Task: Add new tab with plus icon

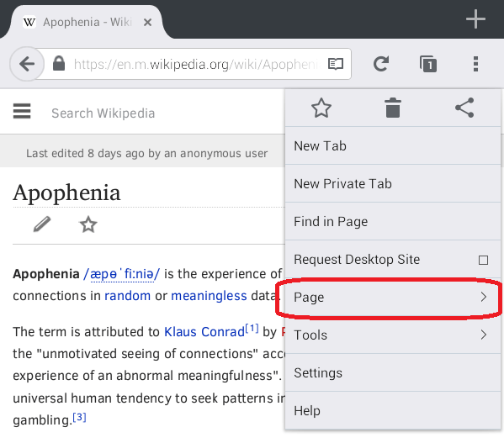Action: pos(475,19)
